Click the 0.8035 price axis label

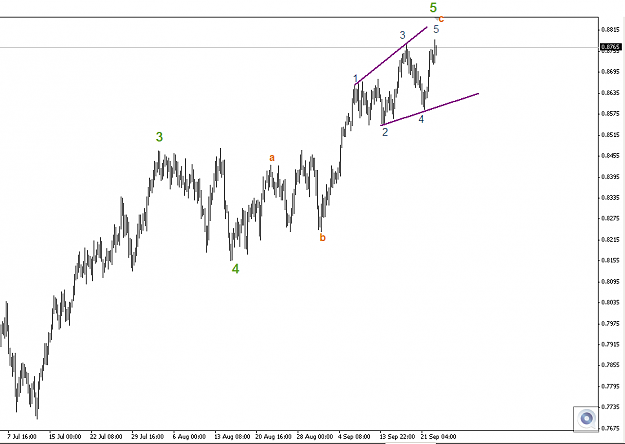[x=610, y=302]
